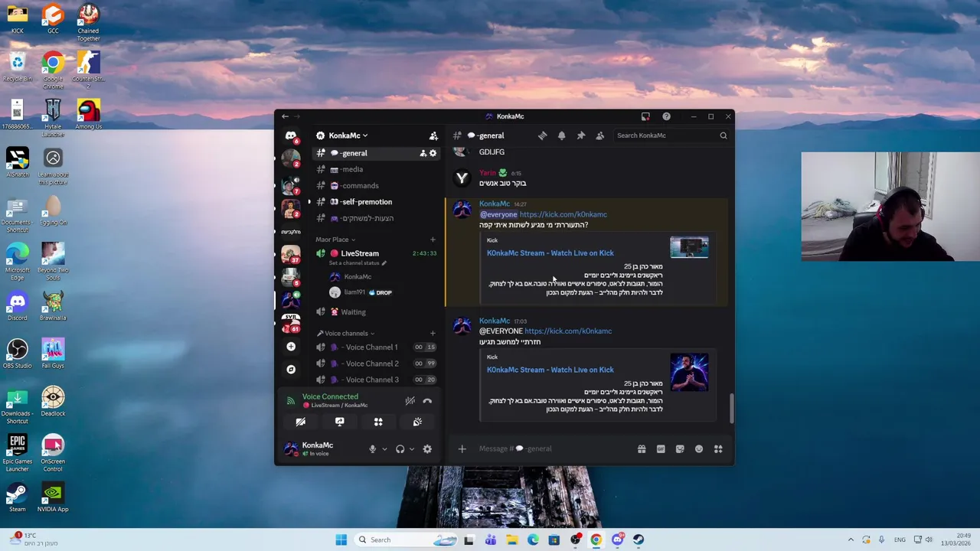Open kick.com link in 14:27 message
Viewport: 980px width, 551px height.
(563, 214)
